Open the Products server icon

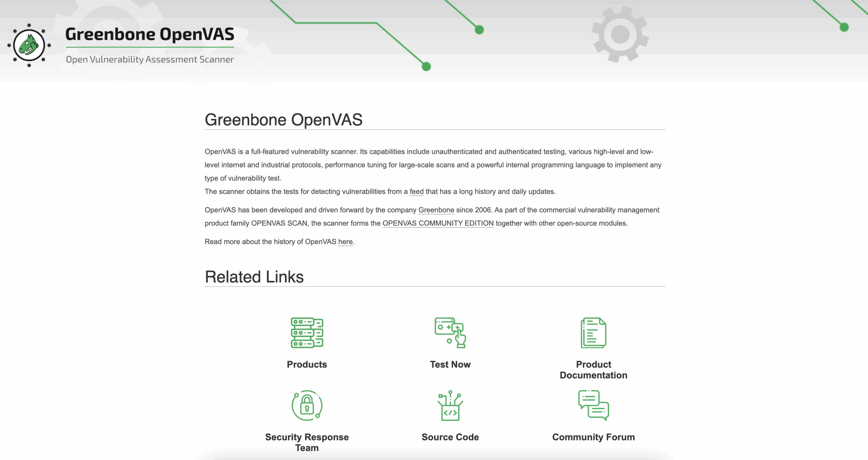coord(307,333)
